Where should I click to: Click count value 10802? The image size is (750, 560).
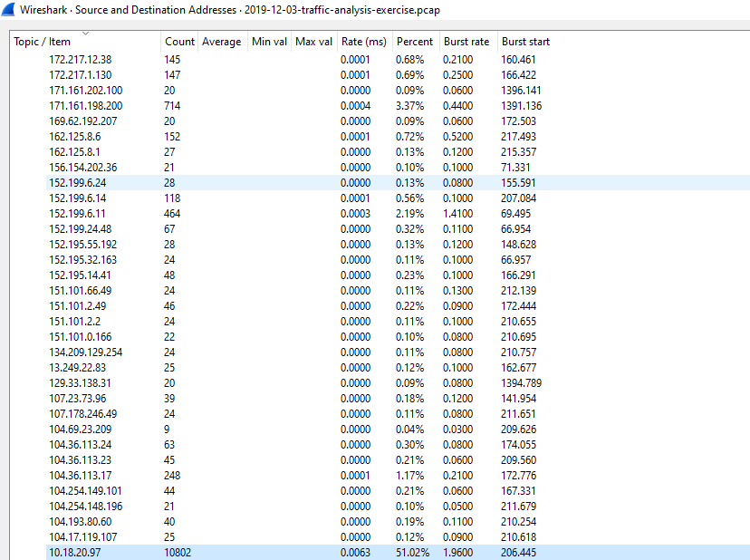(x=178, y=553)
